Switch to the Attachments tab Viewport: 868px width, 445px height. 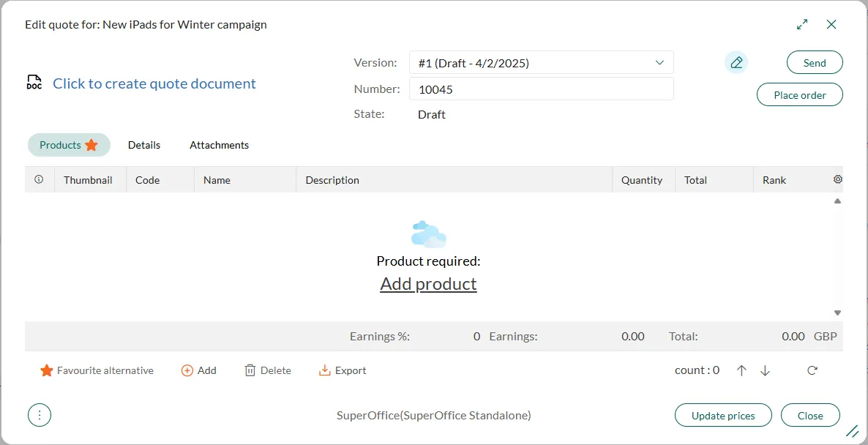click(x=219, y=145)
